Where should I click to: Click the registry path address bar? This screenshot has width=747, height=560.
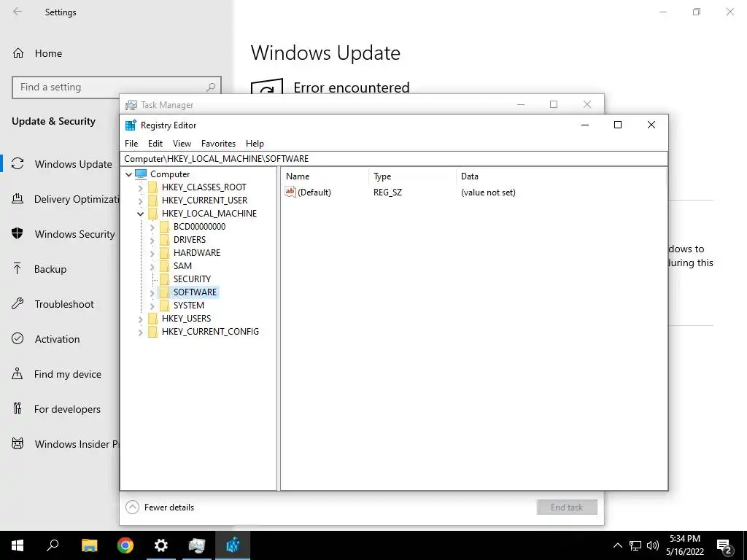[x=394, y=158]
